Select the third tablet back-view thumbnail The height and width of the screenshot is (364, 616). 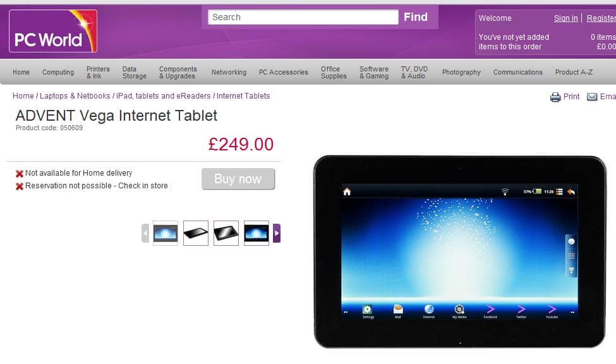(226, 233)
